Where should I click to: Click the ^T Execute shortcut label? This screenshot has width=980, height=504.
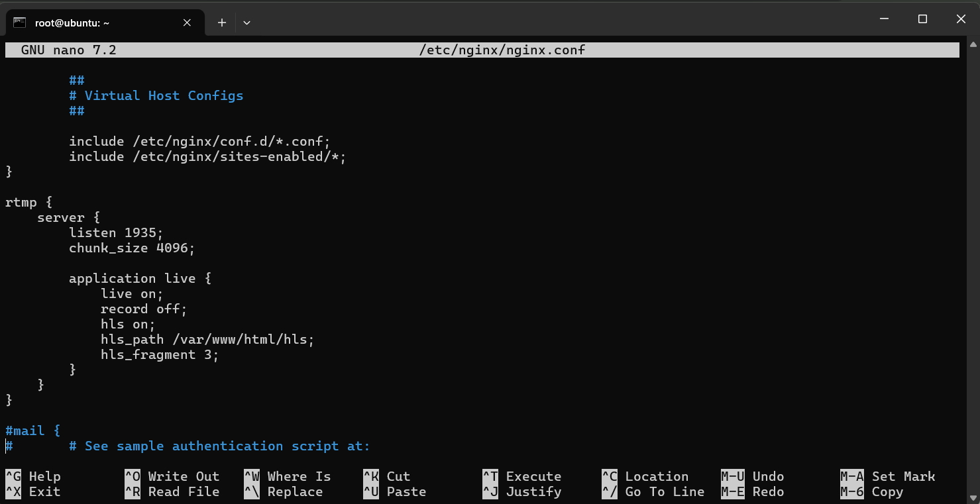pos(521,476)
